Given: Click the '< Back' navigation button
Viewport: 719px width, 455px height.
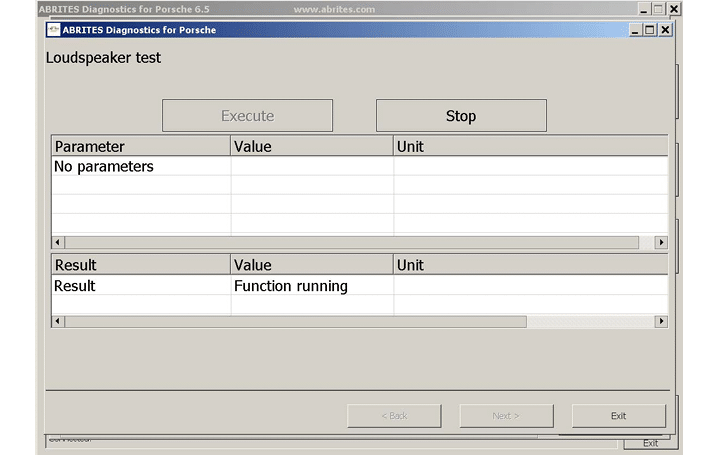Looking at the screenshot, I should coord(393,416).
